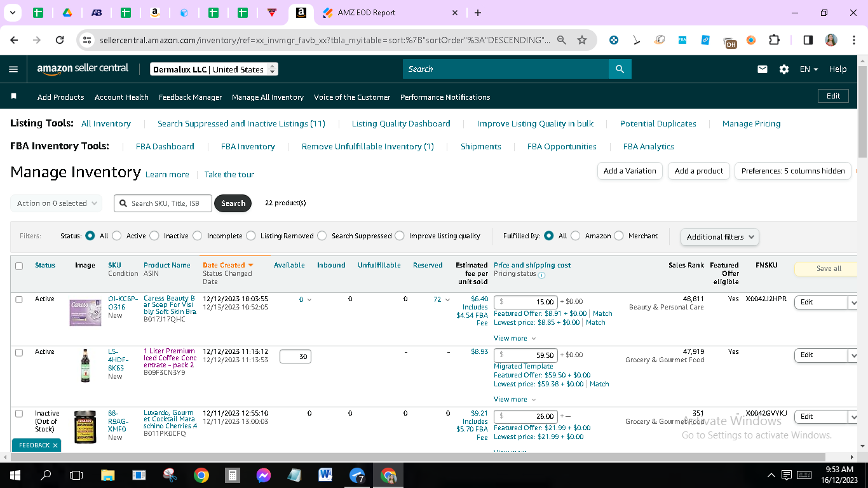Check the Iced Coffee Concentrate row

pos(19,353)
